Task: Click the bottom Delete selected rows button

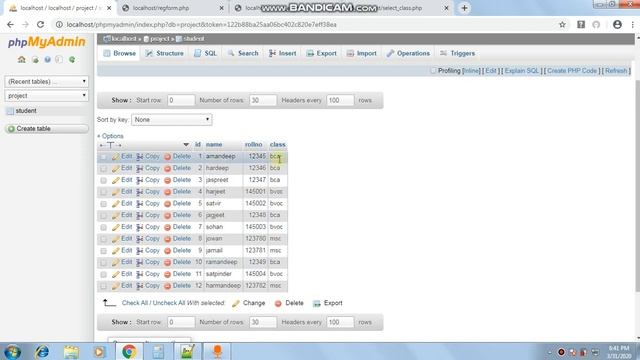Action: pos(289,303)
